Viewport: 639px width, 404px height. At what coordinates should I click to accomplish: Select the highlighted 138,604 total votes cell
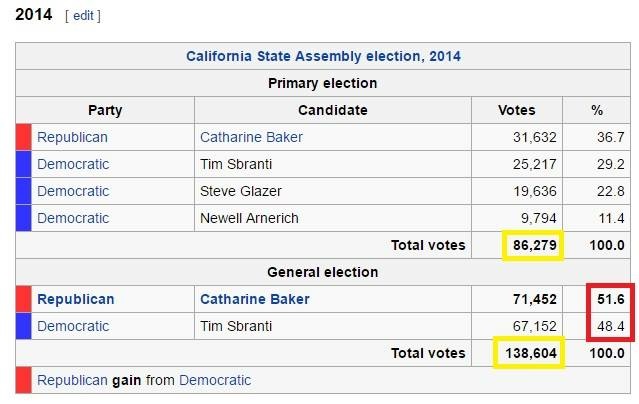pyautogui.click(x=528, y=353)
